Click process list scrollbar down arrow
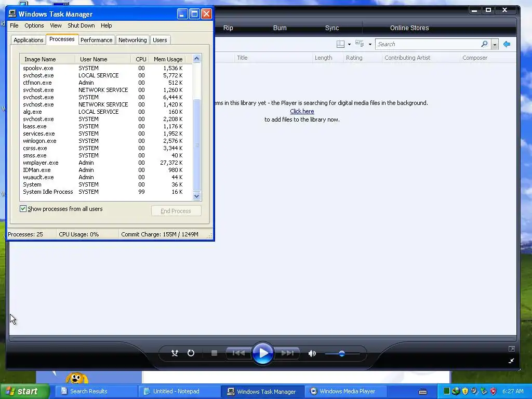 point(197,196)
